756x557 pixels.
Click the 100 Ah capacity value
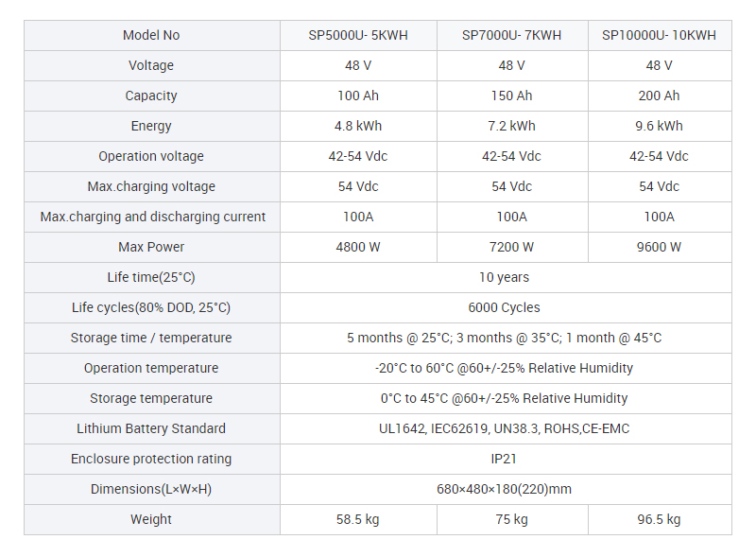pos(358,96)
